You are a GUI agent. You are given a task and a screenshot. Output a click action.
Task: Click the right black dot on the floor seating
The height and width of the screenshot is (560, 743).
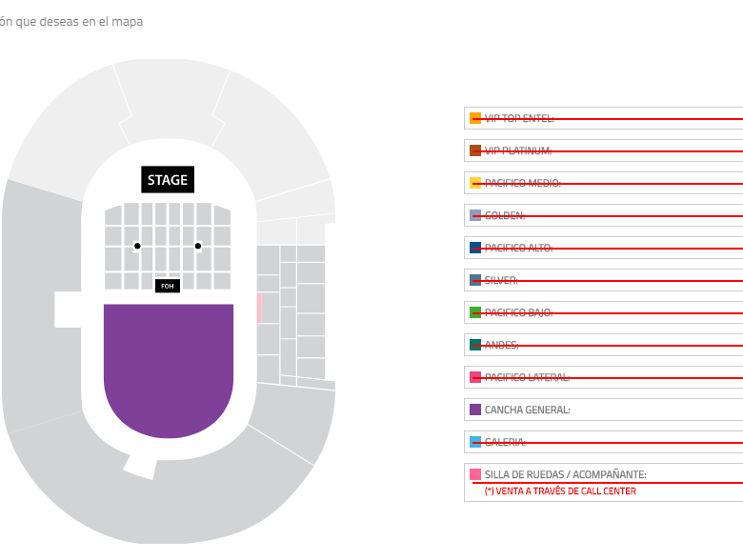(x=198, y=246)
